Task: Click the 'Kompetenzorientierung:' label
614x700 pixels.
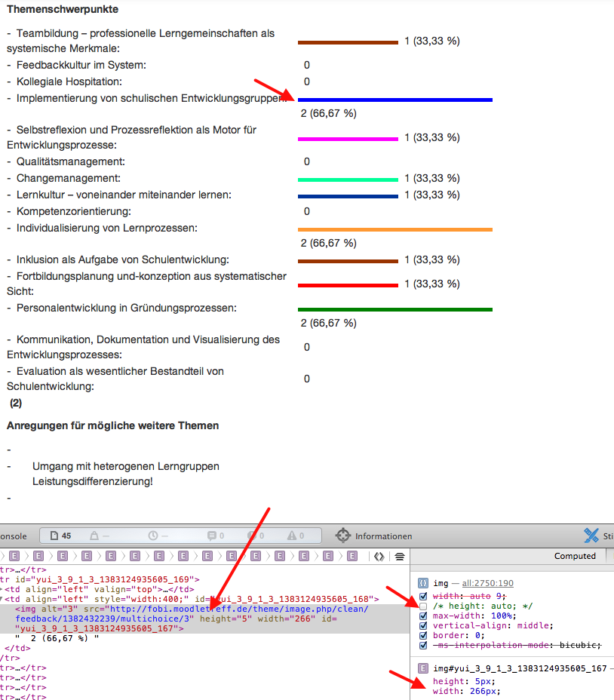Action: coord(74,212)
